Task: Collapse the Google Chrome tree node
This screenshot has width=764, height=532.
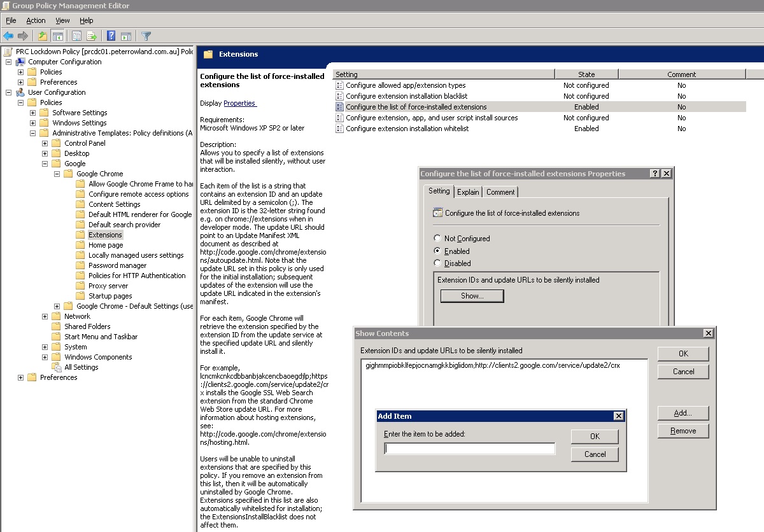Action: click(x=57, y=173)
